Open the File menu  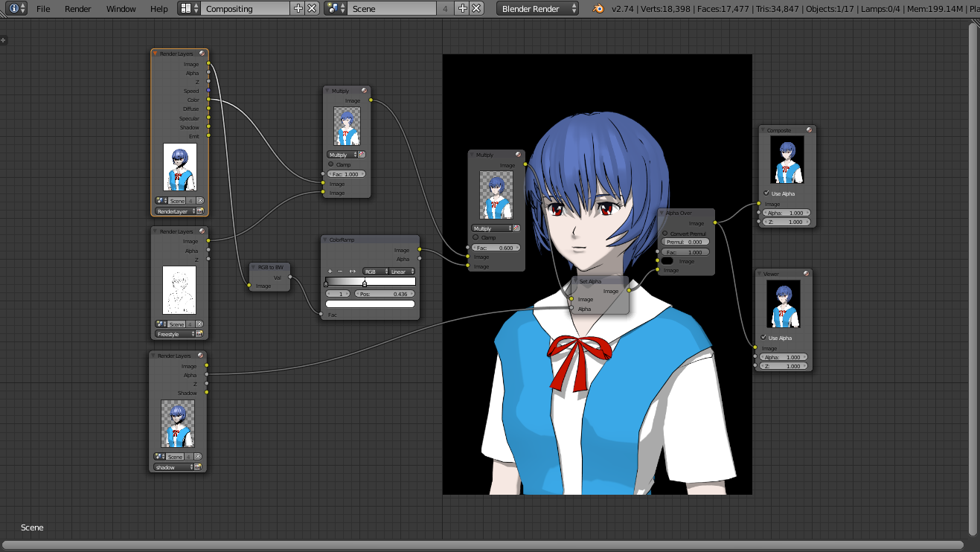click(43, 9)
